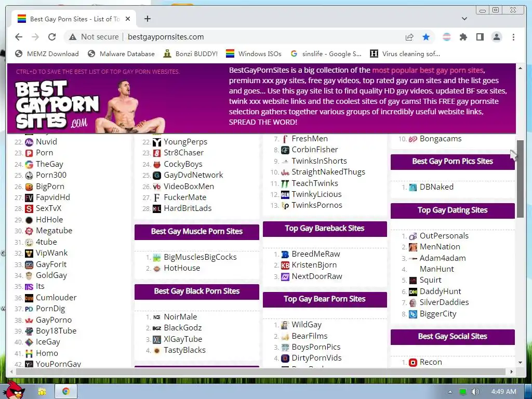Click the Chrome taskbar button

(x=66, y=391)
